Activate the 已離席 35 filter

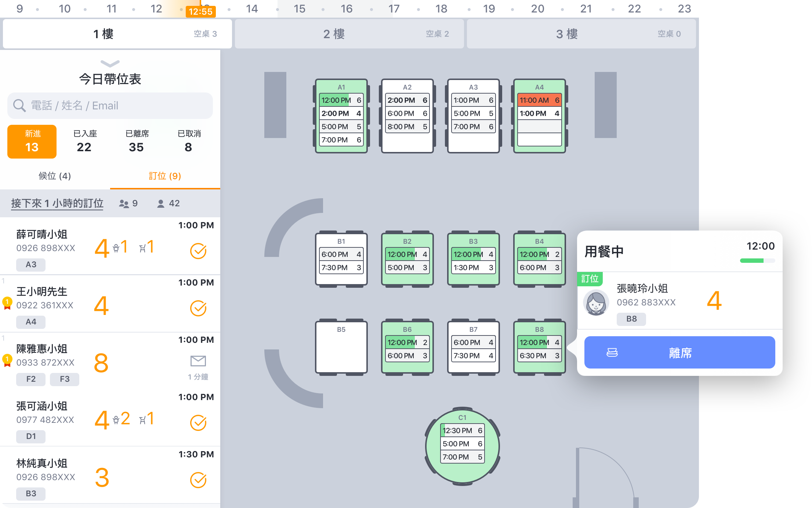[136, 141]
